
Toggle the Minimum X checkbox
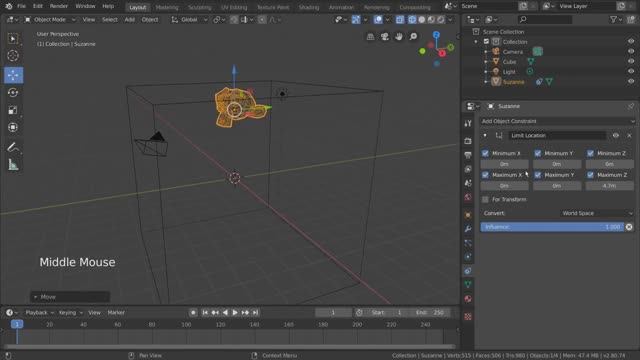(485, 153)
